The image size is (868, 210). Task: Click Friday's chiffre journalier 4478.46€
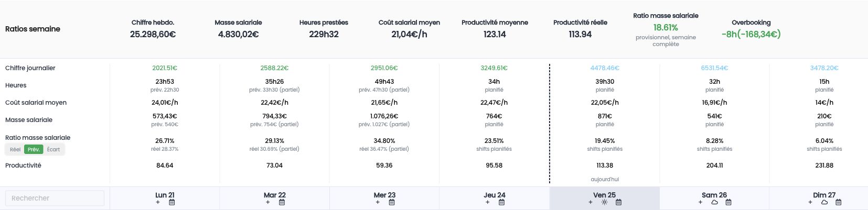605,68
